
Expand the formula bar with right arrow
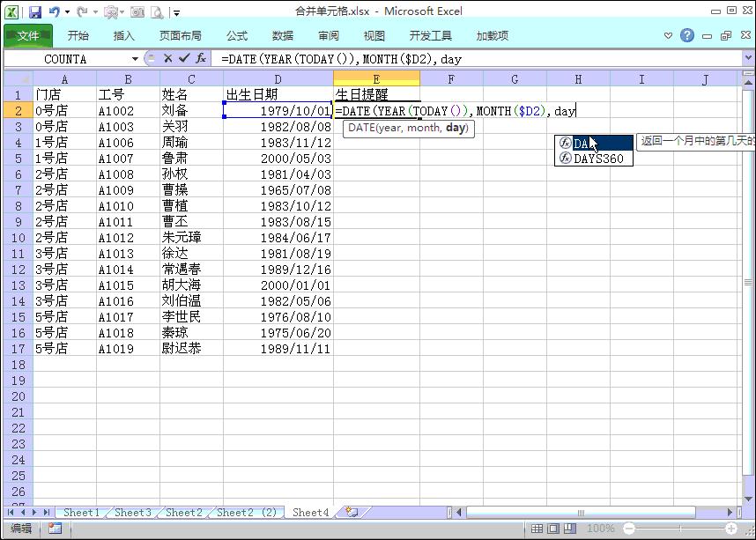point(748,58)
